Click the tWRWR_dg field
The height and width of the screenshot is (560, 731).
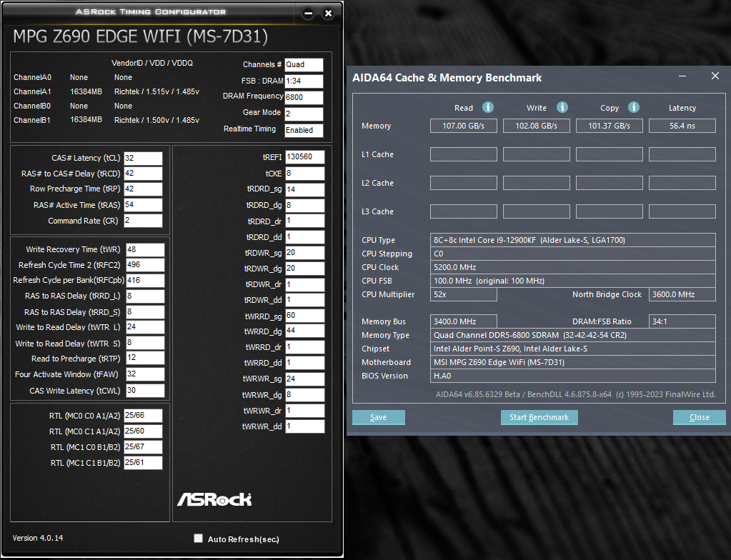[x=305, y=394]
